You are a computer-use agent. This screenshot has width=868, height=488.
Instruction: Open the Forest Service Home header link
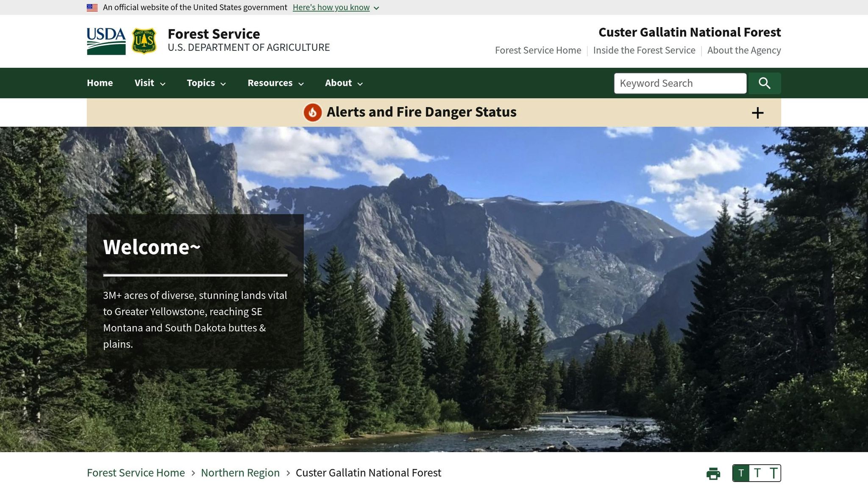[538, 50]
